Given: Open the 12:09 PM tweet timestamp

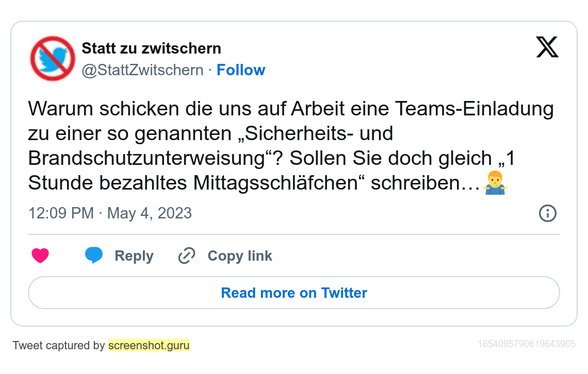Looking at the screenshot, I should [x=61, y=213].
